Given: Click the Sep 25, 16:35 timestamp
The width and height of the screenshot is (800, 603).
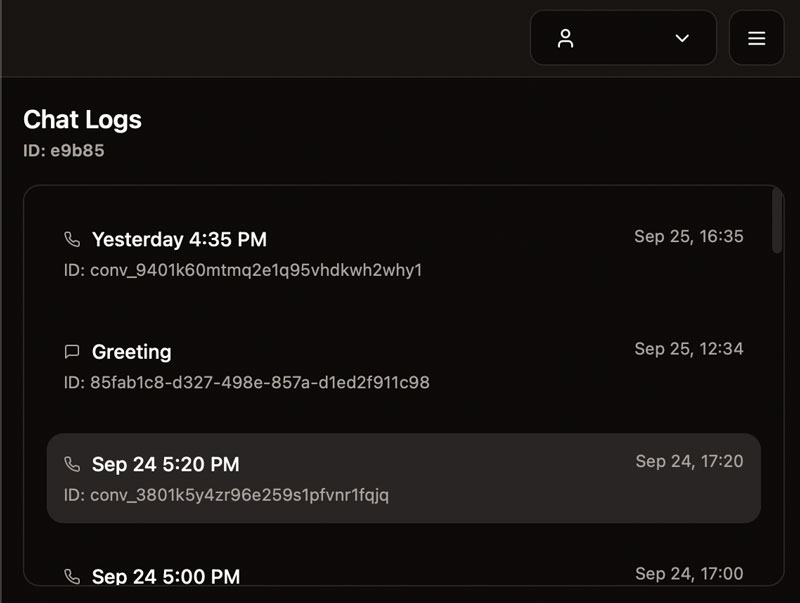Looking at the screenshot, I should point(689,236).
